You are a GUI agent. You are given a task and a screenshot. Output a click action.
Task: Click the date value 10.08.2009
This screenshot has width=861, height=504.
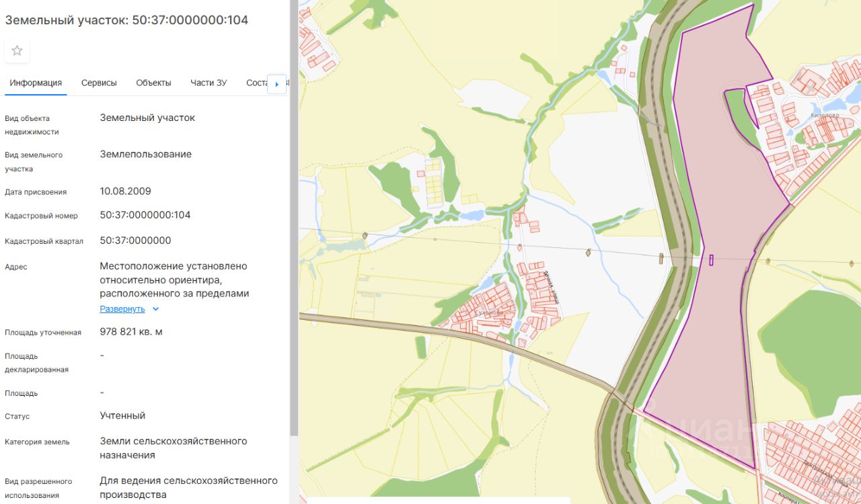click(125, 192)
